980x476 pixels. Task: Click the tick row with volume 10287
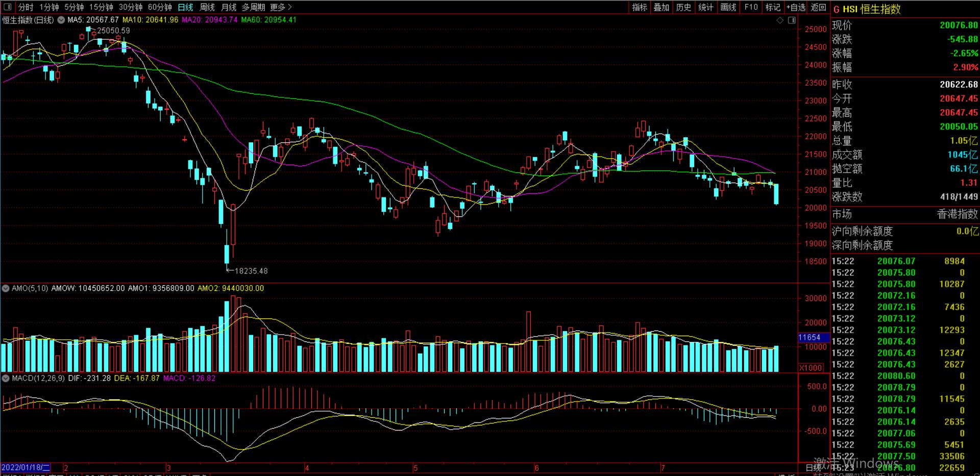(x=905, y=284)
